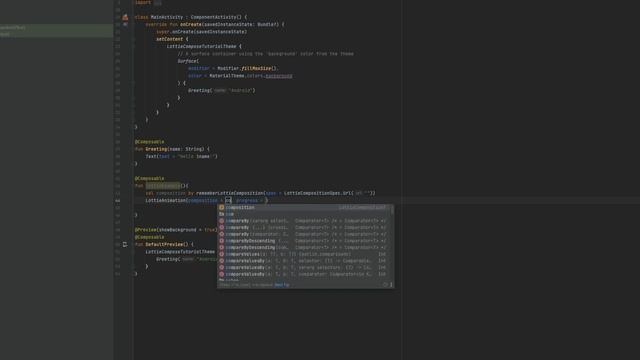Click the class gutter icon beside MainActivity
Viewport: 640px width, 360px height.
click(x=125, y=17)
